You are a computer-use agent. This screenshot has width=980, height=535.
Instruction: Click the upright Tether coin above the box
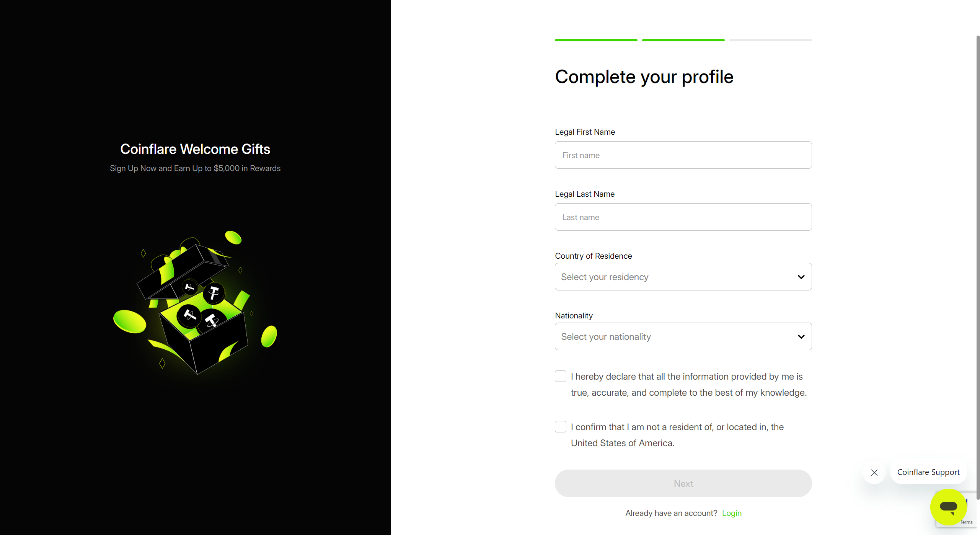tap(214, 293)
